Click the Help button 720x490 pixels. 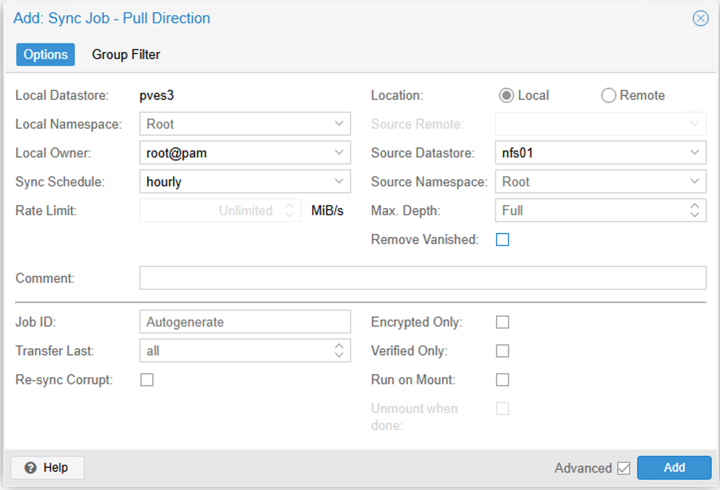click(x=47, y=467)
